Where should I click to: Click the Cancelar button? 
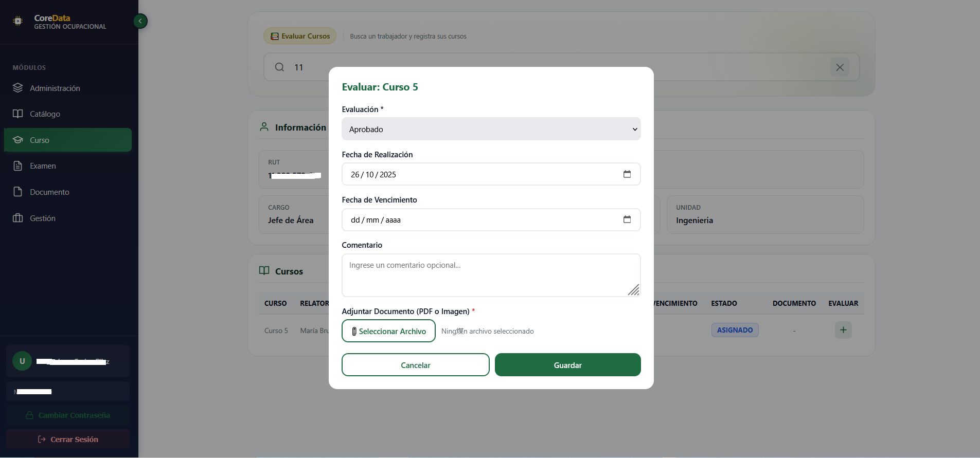[x=415, y=365]
